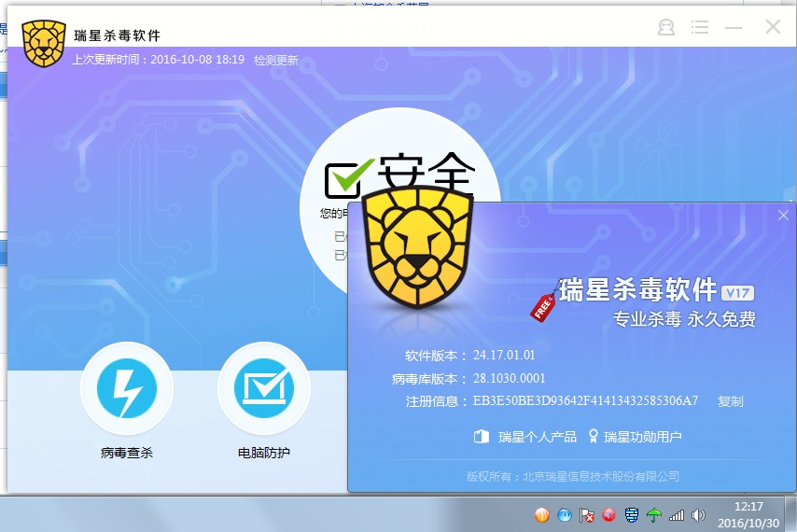797x532 pixels.
Task: Click the orange tray icon in system tray
Action: pos(542,516)
